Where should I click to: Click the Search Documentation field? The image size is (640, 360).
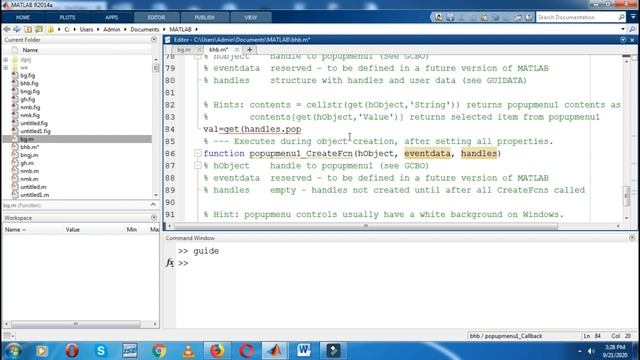[x=576, y=17]
